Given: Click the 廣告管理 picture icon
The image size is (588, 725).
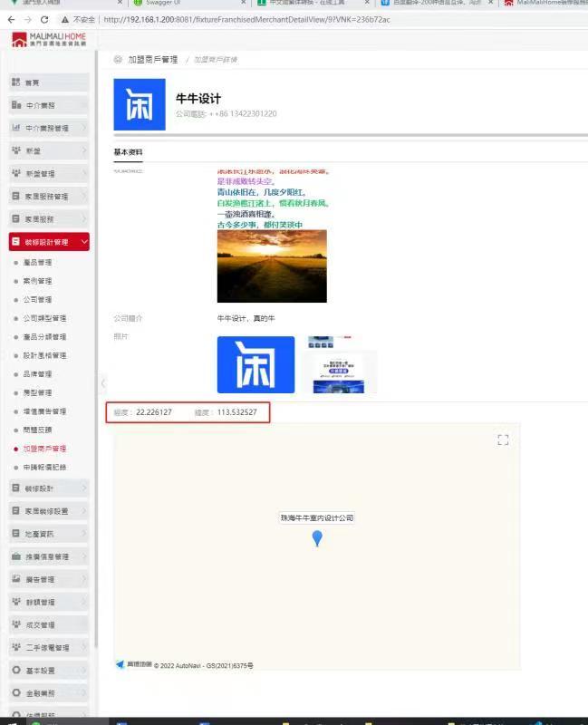Looking at the screenshot, I should pos(16,578).
